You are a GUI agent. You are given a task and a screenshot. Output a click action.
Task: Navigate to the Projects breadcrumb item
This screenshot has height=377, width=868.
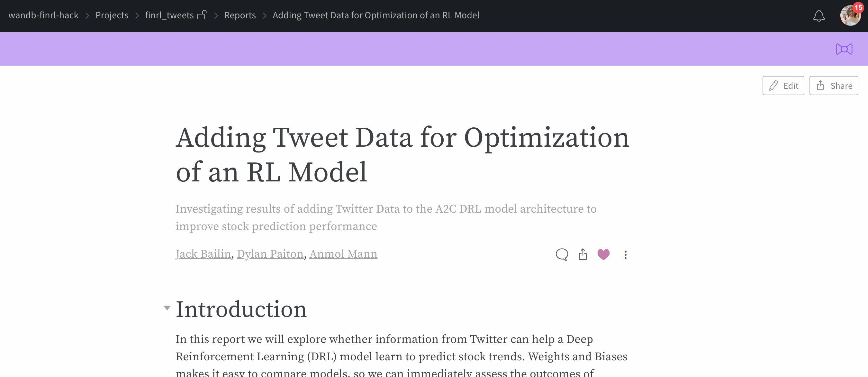111,15
